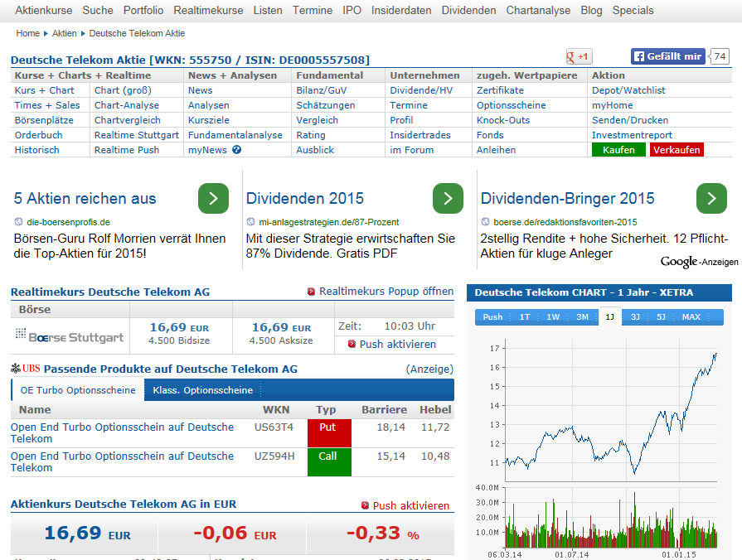
Task: Open the Dividende/HV link
Action: pyautogui.click(x=421, y=89)
